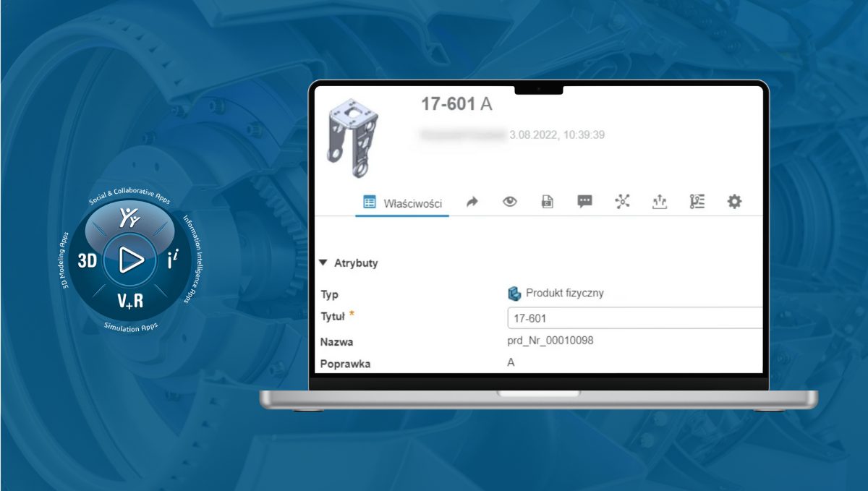868x491 pixels.
Task: Click the Produkt fizyczny type icon
Action: click(x=514, y=294)
